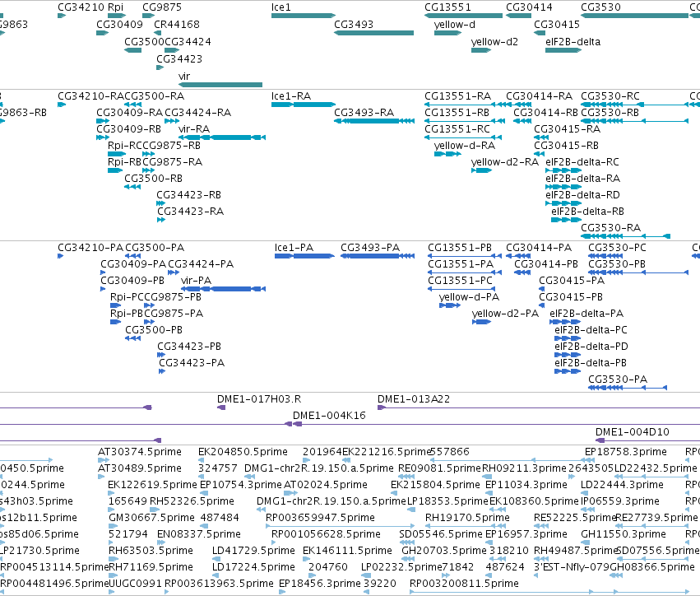The height and width of the screenshot is (596, 700).
Task: Click the RE09081.5prime EST label
Action: coord(439,468)
